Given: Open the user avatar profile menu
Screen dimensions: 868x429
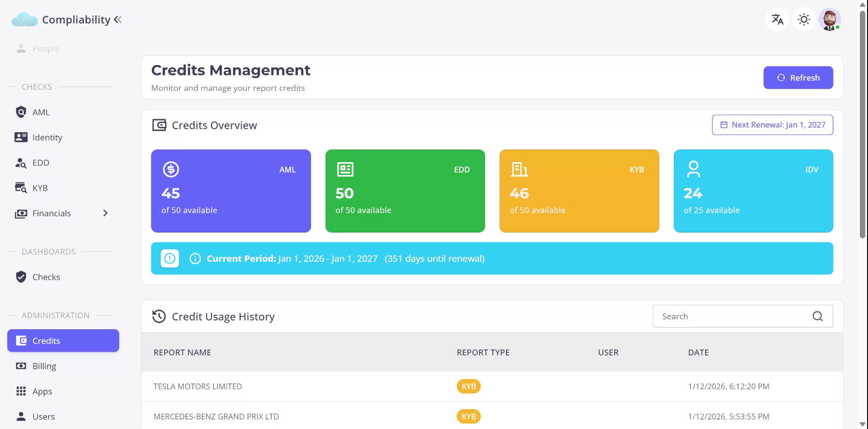Looking at the screenshot, I should 830,19.
